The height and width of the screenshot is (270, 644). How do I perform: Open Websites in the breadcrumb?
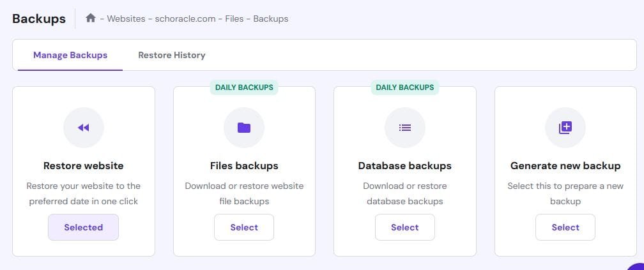tap(126, 19)
